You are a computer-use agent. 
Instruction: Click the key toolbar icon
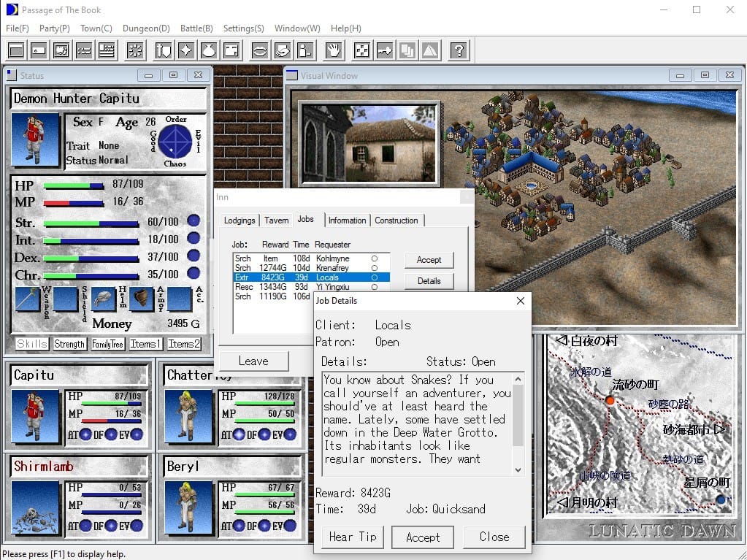(x=384, y=50)
